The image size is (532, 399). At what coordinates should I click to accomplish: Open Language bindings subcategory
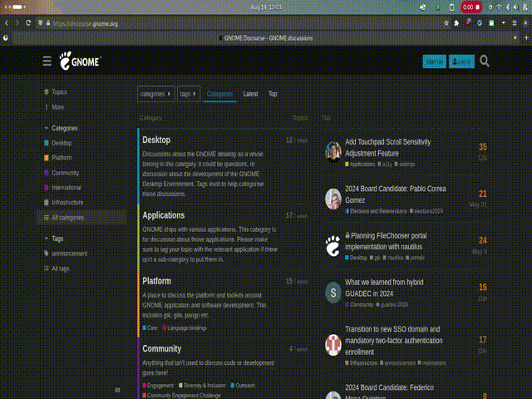(x=185, y=328)
